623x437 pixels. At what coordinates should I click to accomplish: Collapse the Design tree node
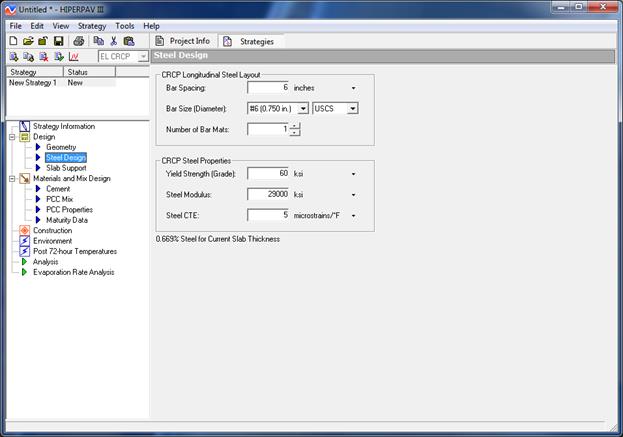pyautogui.click(x=12, y=137)
